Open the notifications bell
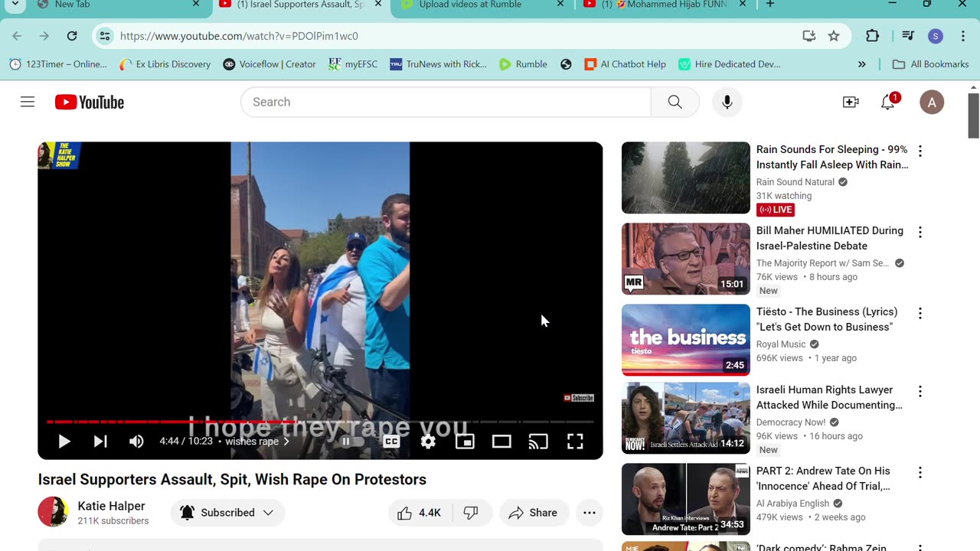Image resolution: width=980 pixels, height=551 pixels. pyautogui.click(x=888, y=102)
